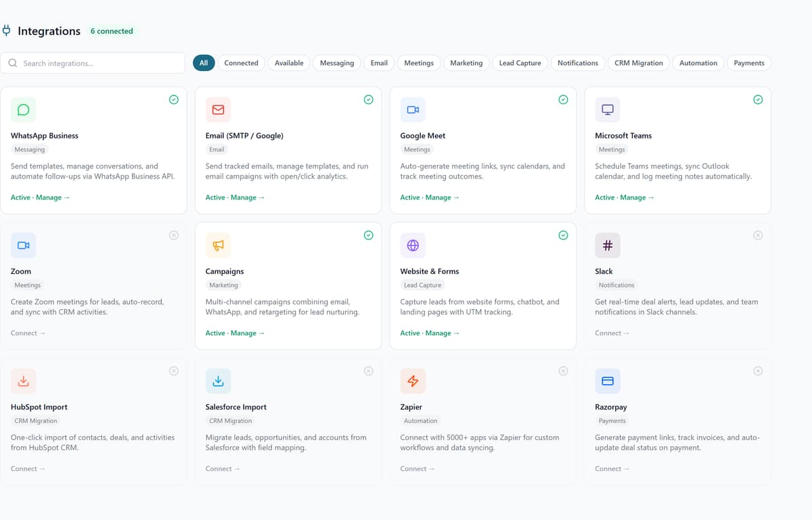Click Email connected checkmark status icon
This screenshot has width=812, height=520.
[368, 99]
